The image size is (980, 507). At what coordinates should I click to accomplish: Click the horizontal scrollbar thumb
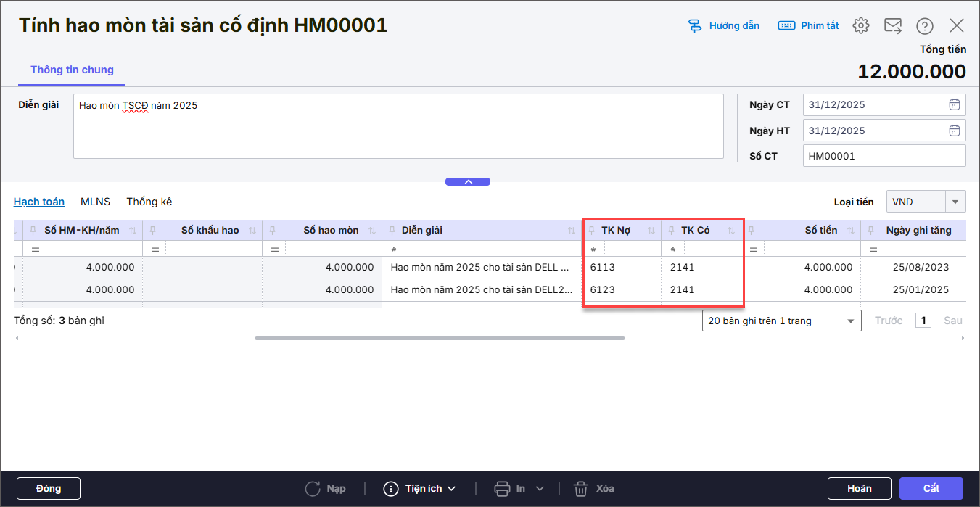(440, 338)
